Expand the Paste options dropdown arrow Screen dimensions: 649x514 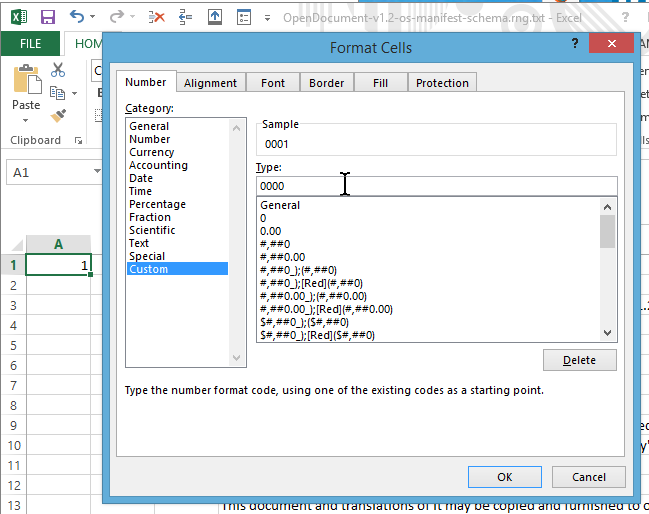pyautogui.click(x=26, y=118)
